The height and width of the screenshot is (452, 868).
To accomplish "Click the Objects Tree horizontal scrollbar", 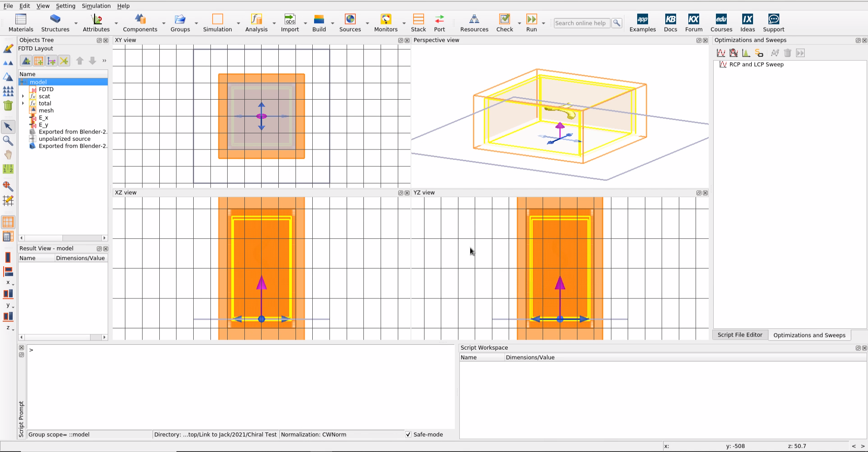I will (63, 238).
